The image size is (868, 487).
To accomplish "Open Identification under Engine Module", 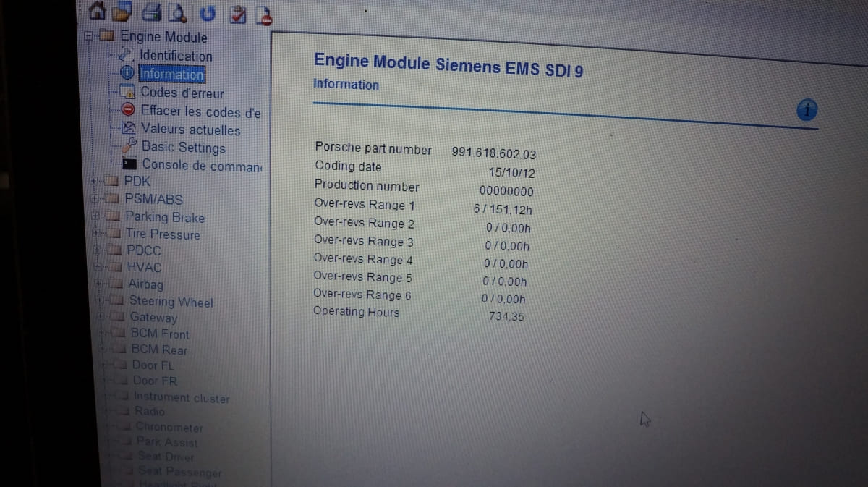I will 176,56.
